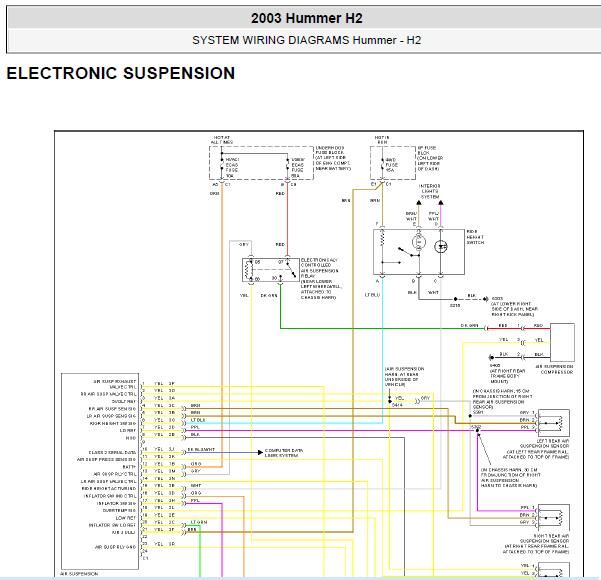Click the "UNDERHOOD FUSE BLOCK" label
Image resolution: width=601 pixels, height=580 pixels.
[333, 158]
